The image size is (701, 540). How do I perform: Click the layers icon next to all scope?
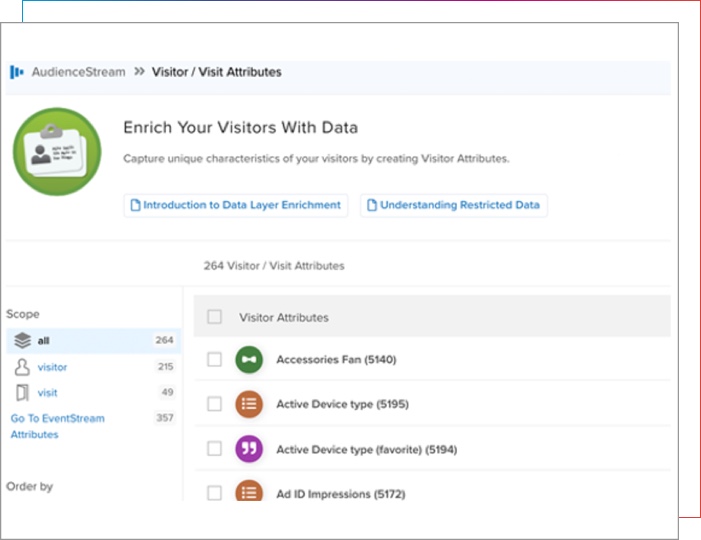pyautogui.click(x=22, y=341)
